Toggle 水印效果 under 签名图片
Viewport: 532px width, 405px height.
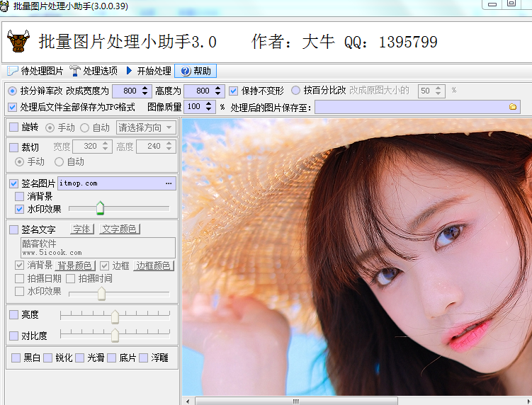[x=19, y=210]
